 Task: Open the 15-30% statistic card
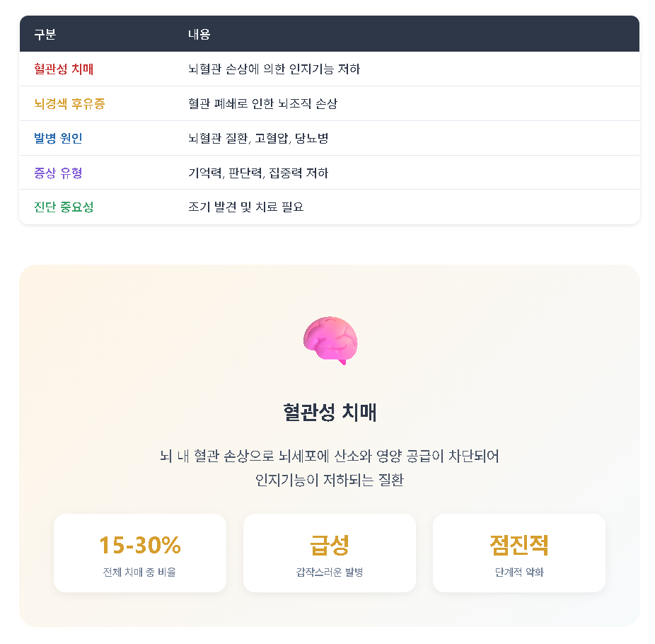[x=140, y=553]
